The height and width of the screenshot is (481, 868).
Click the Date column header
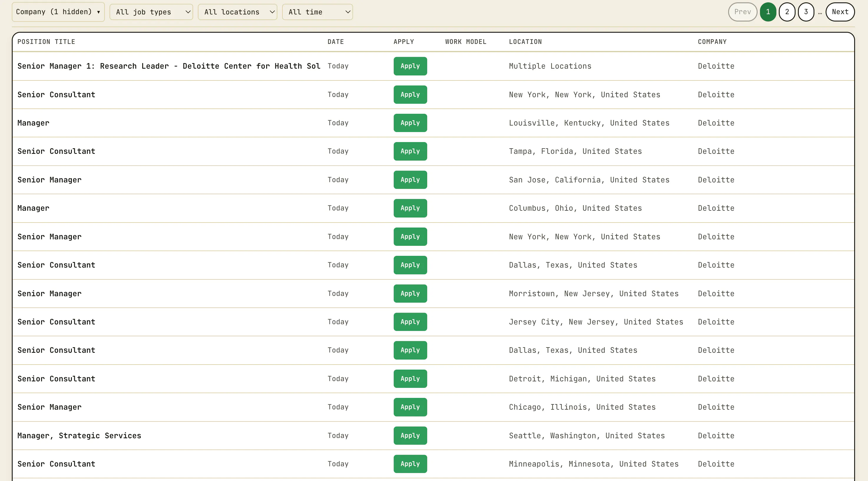pos(336,42)
